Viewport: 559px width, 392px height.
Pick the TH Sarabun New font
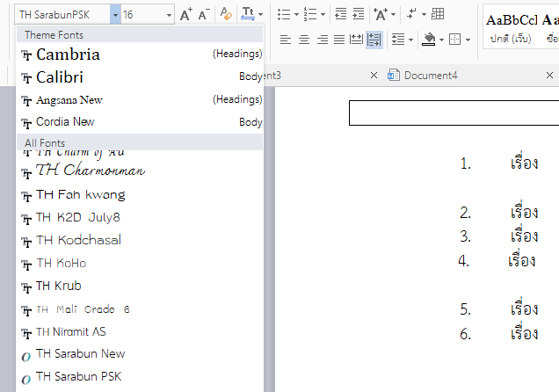tap(142, 354)
